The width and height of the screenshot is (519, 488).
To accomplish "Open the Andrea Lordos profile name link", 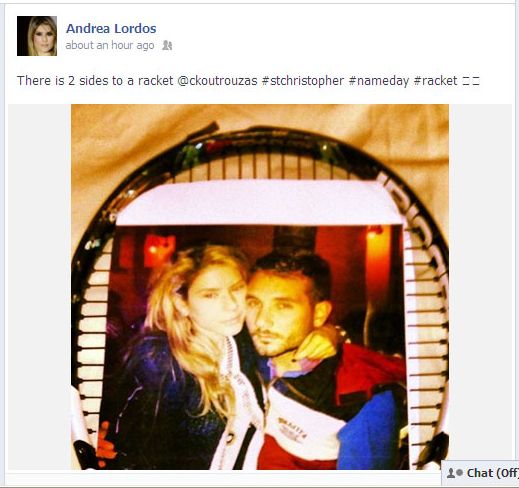I will [111, 28].
